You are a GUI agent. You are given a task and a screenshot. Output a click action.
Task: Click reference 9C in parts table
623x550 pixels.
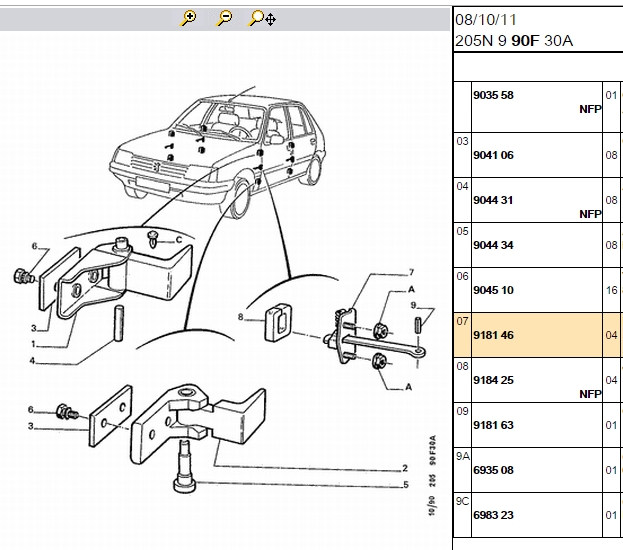click(x=463, y=501)
